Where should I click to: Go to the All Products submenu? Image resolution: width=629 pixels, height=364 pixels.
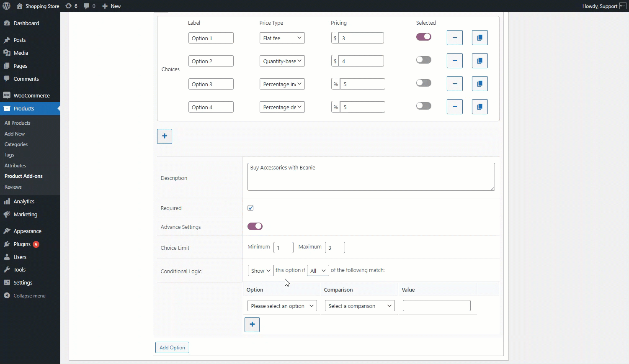[18, 123]
